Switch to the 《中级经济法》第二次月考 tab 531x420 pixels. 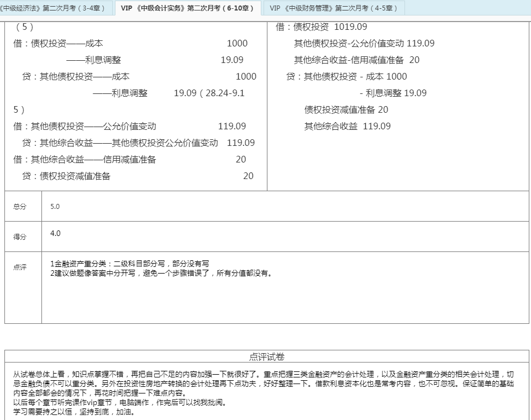(x=55, y=8)
